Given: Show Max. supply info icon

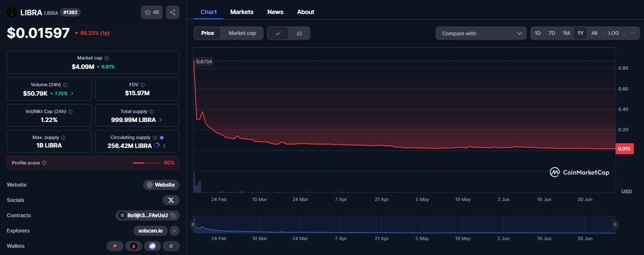Looking at the screenshot, I should [x=63, y=138].
